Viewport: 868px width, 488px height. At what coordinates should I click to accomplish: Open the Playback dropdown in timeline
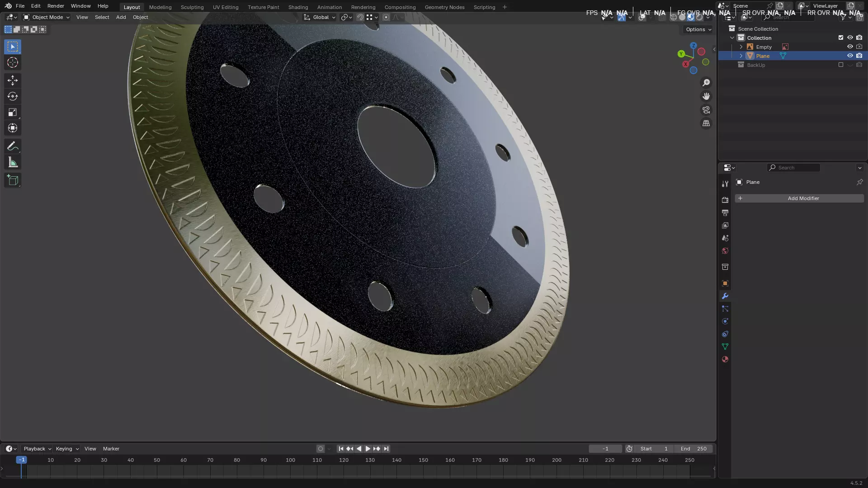point(37,449)
